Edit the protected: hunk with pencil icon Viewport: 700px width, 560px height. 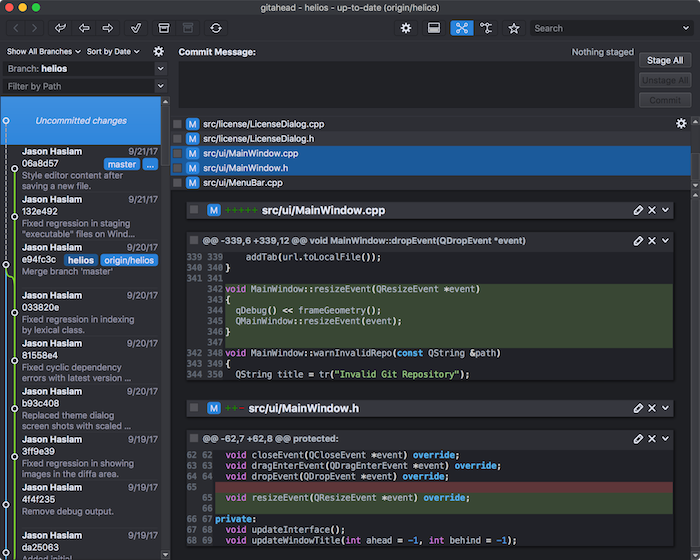(638, 439)
